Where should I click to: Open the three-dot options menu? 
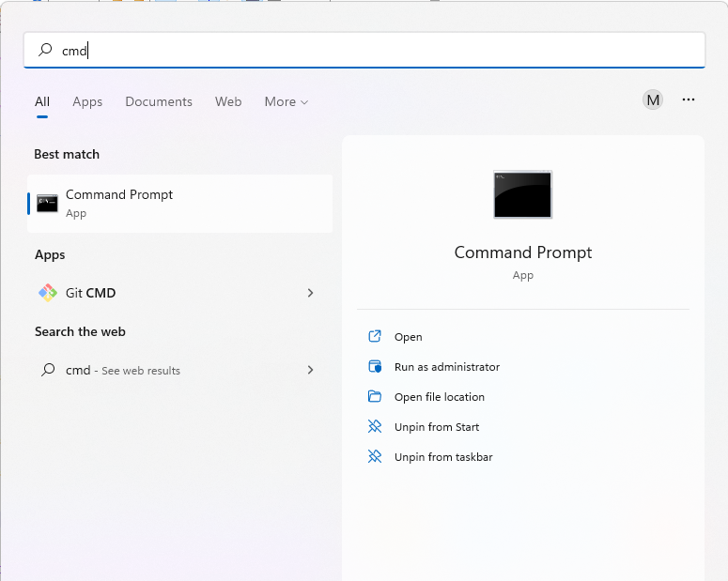point(689,99)
